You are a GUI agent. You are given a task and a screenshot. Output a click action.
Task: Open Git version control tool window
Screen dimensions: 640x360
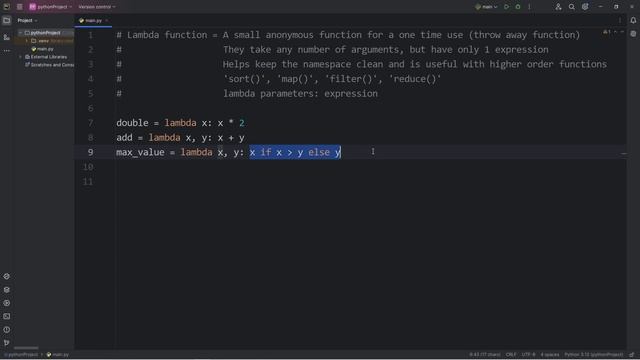(x=7, y=343)
